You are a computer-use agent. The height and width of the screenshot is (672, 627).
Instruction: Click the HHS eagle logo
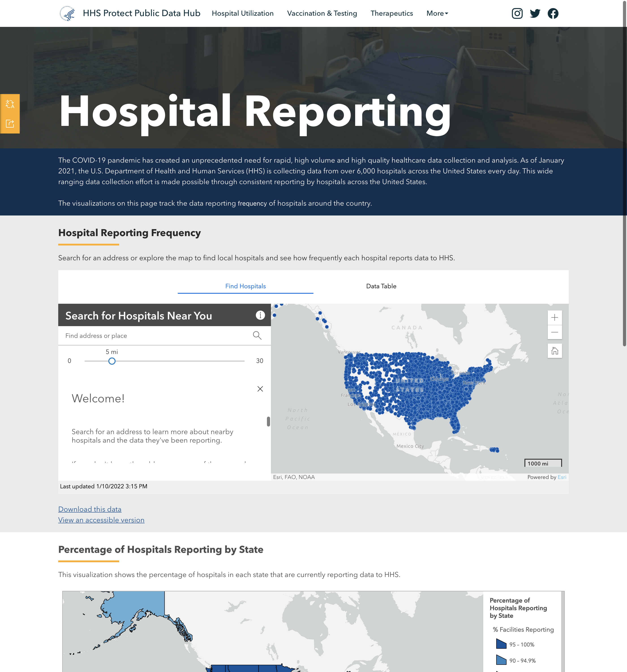pyautogui.click(x=68, y=13)
